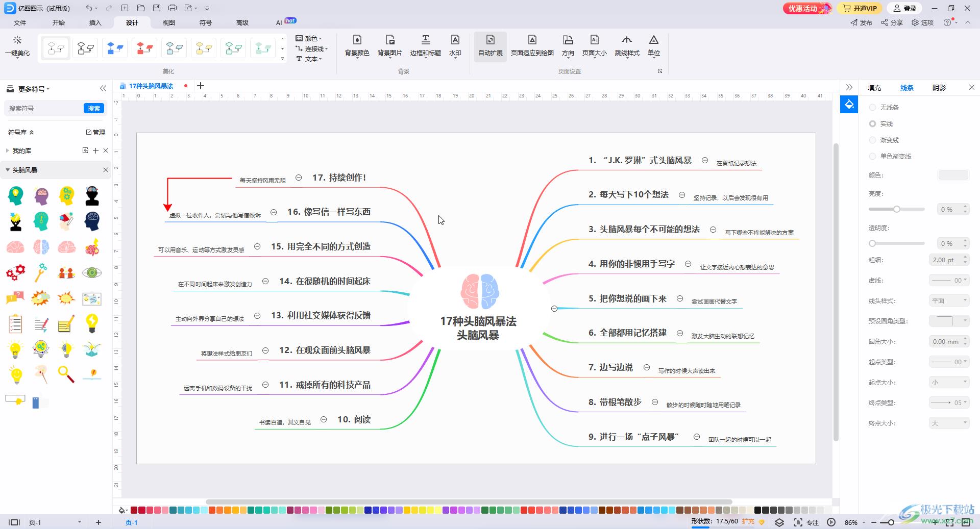980x529 pixels.
Task: Switch to the Shadow (阴影) panel tab
Action: [x=939, y=88]
